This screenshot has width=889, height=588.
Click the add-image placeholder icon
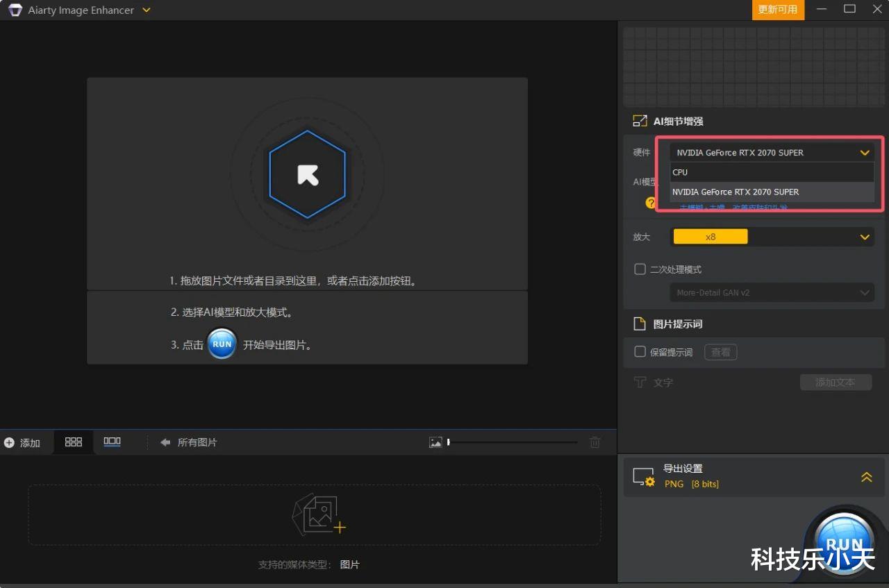pos(318,515)
